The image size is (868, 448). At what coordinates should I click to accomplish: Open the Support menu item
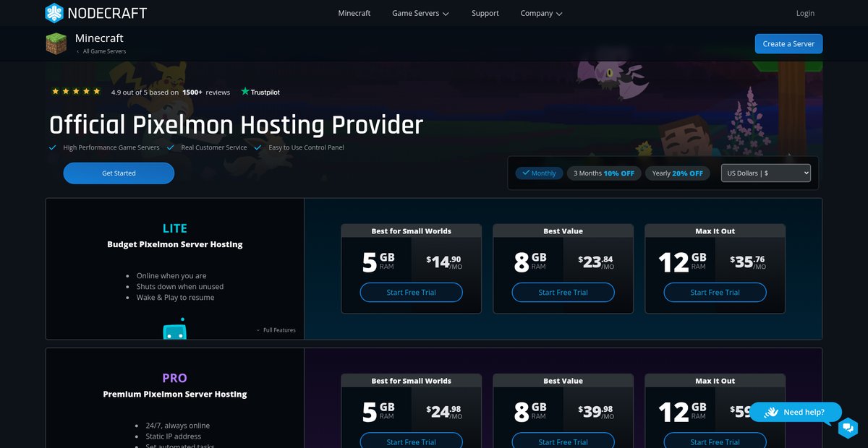485,13
